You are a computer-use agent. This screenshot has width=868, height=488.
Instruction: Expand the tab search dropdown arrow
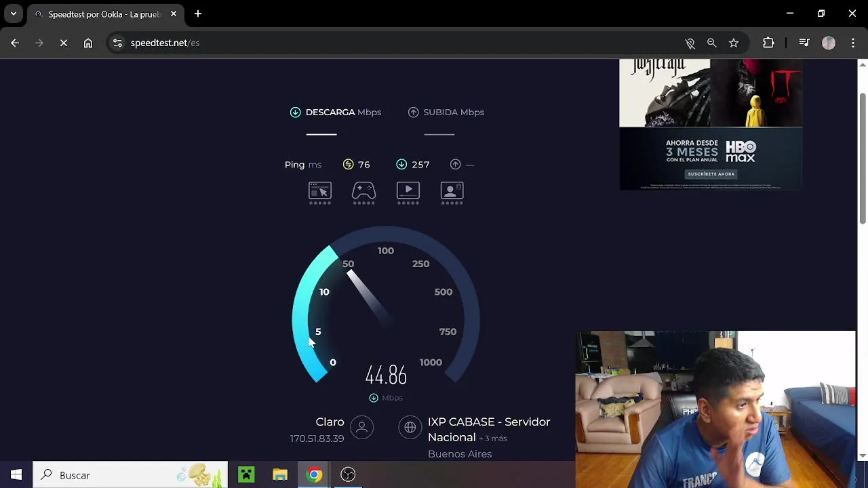(14, 14)
